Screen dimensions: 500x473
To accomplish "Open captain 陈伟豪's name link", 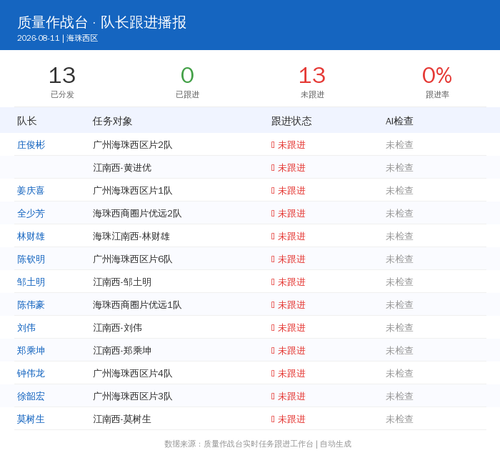I will click(x=31, y=305).
